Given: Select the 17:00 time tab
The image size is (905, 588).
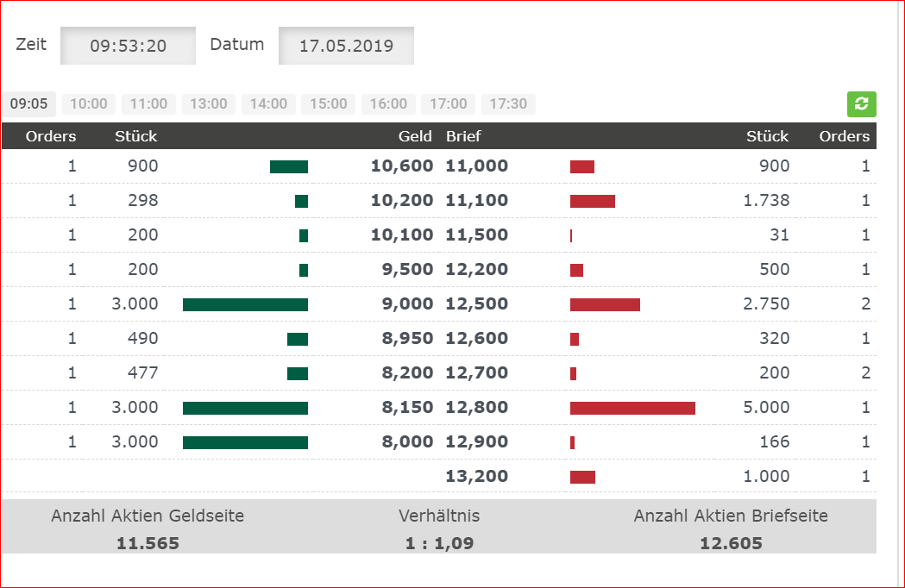Looking at the screenshot, I should pos(449,104).
